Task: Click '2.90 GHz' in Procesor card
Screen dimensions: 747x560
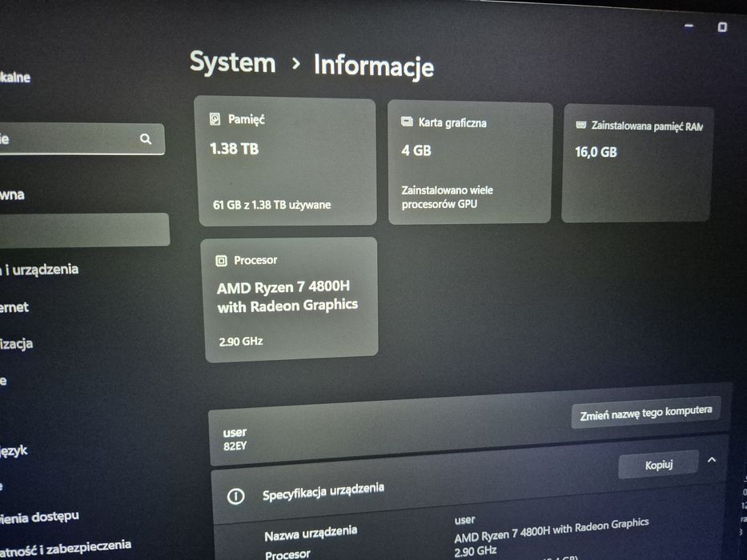Action: coord(240,342)
